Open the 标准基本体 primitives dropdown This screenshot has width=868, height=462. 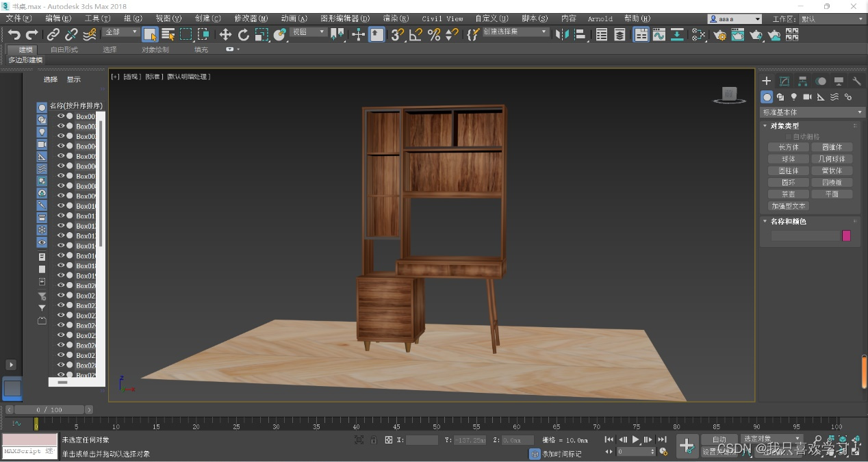[x=812, y=112]
